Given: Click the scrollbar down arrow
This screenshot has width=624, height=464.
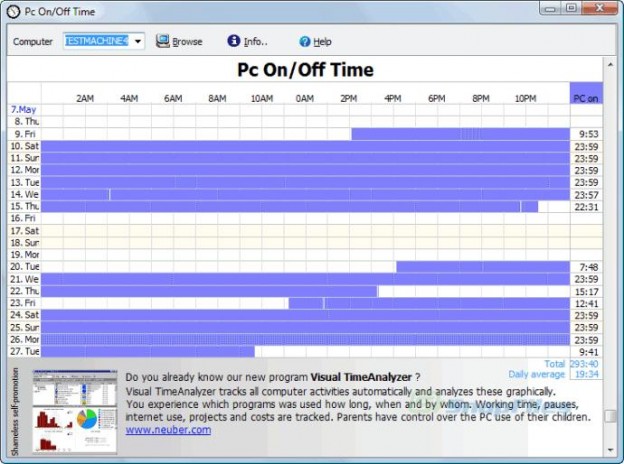Looking at the screenshot, I should [610, 450].
